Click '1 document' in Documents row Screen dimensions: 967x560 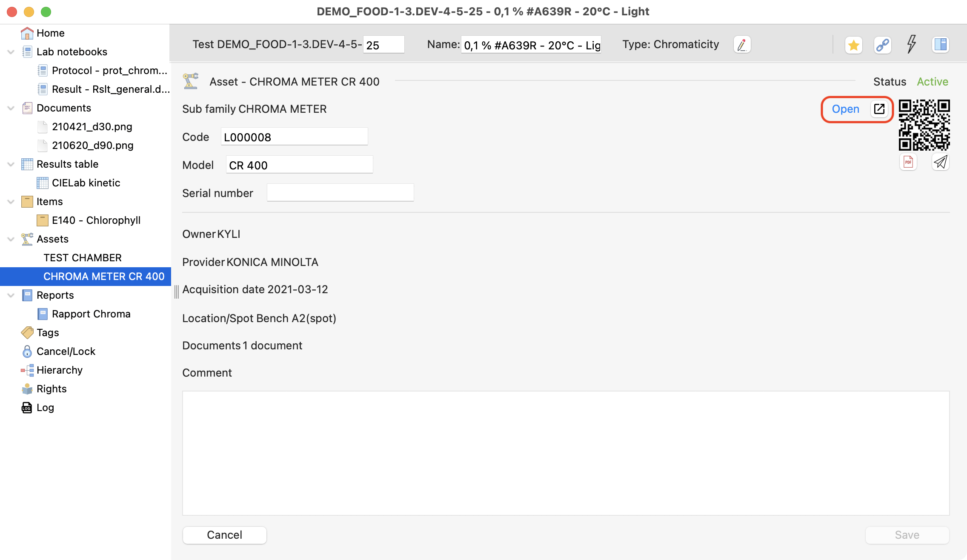tap(272, 346)
